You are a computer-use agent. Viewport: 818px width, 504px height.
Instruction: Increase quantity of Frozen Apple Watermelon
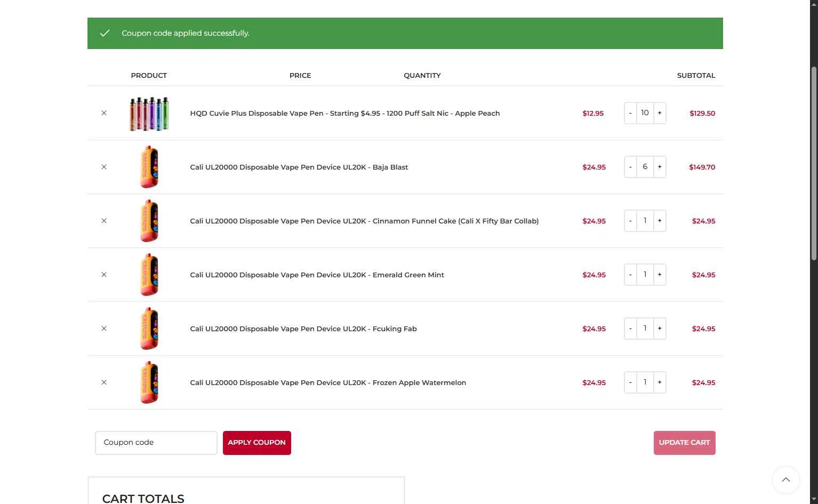pyautogui.click(x=660, y=382)
